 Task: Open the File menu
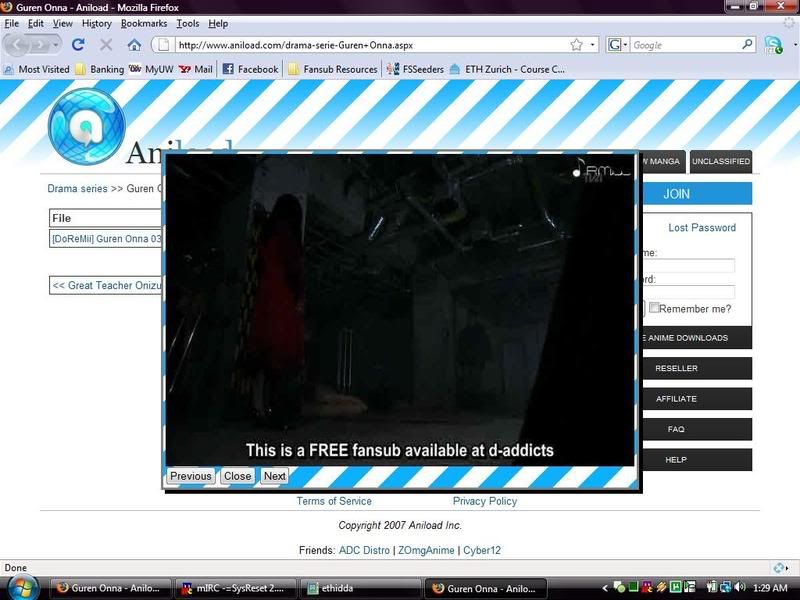tap(11, 23)
